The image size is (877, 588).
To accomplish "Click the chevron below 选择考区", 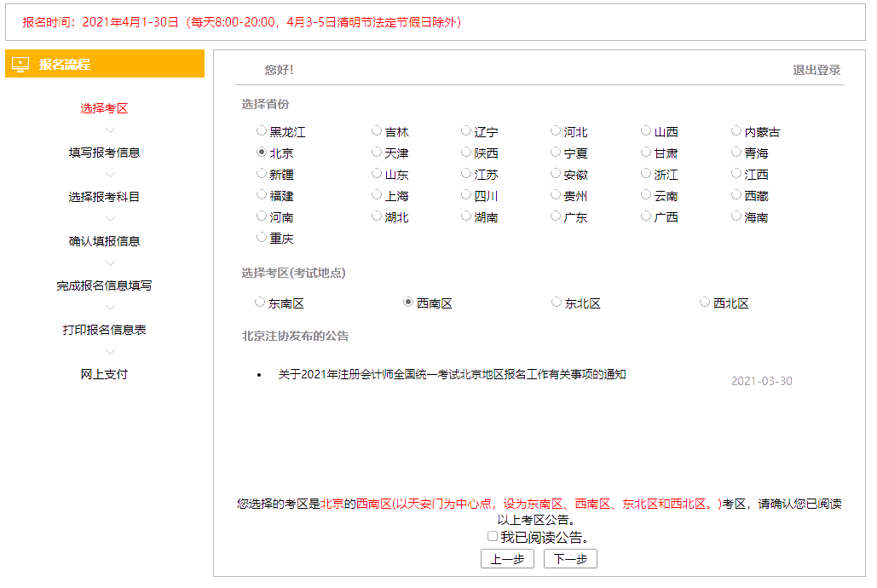I will [x=110, y=130].
